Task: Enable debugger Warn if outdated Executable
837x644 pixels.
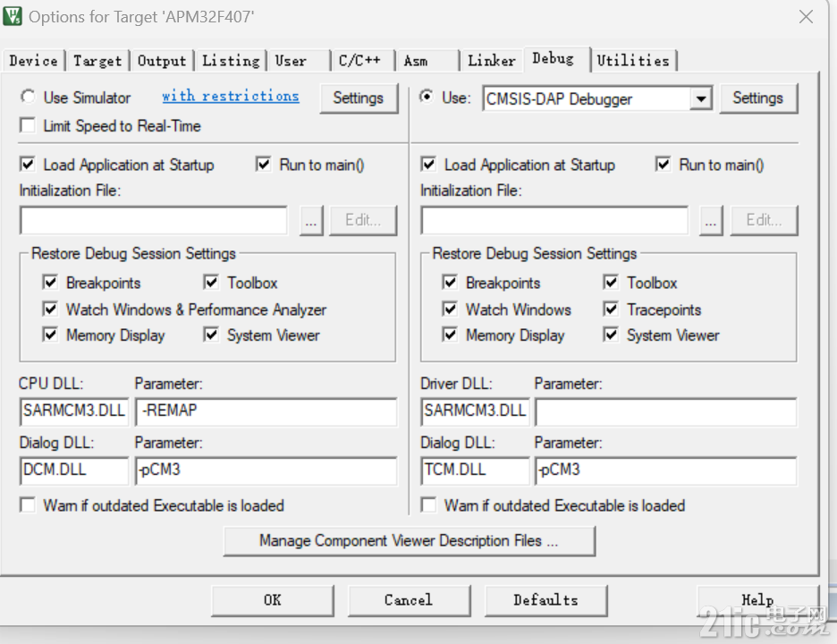Action: 428,504
